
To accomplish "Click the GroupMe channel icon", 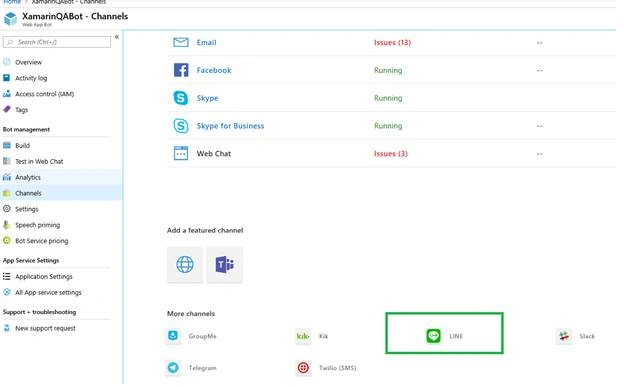I will (173, 336).
